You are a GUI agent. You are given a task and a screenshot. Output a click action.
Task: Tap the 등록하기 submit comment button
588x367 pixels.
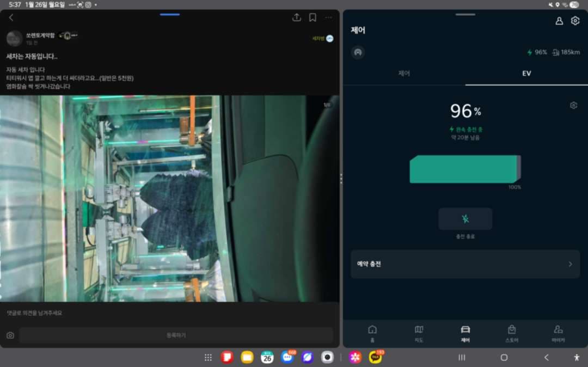click(176, 335)
